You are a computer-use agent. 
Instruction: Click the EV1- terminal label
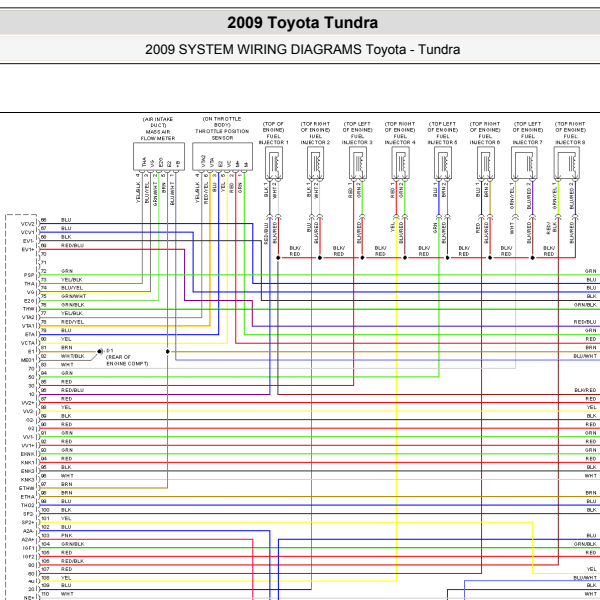click(x=28, y=241)
